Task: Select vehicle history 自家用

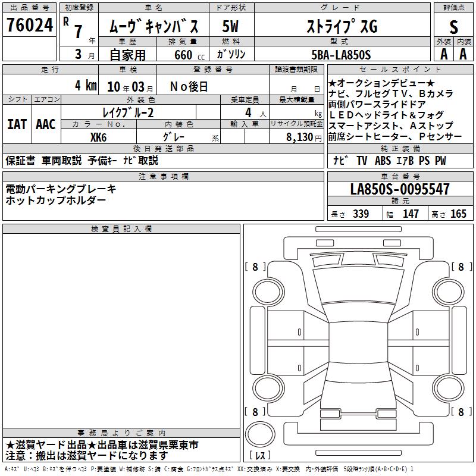Action: coord(127,55)
